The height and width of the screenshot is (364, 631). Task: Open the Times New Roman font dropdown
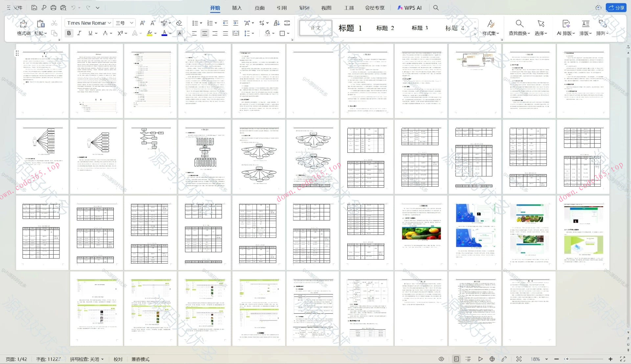pos(109,23)
